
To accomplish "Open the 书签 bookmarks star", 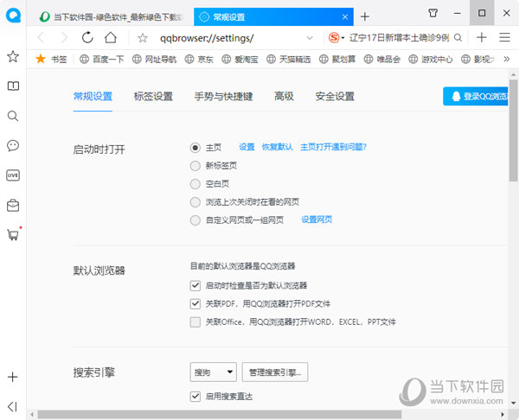I will pos(51,59).
